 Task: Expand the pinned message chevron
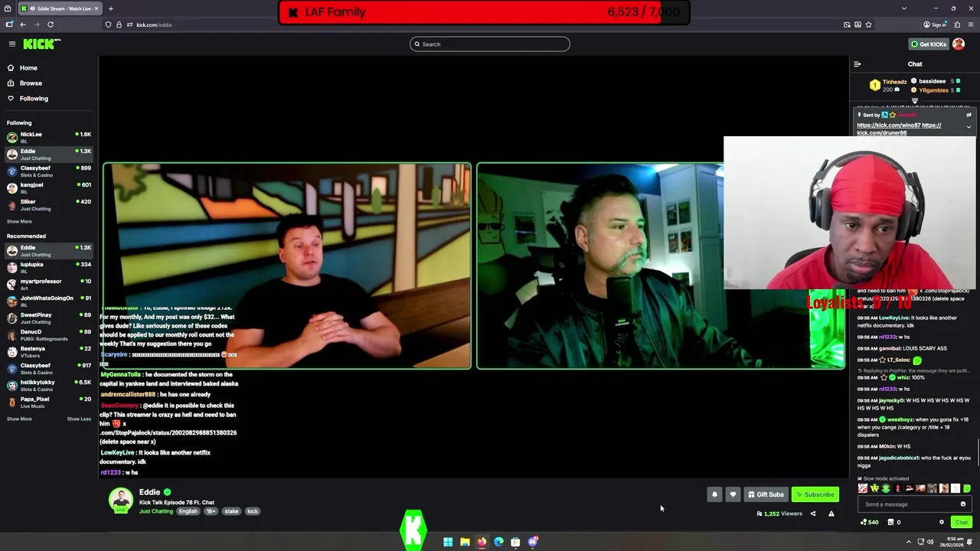pyautogui.click(x=969, y=127)
